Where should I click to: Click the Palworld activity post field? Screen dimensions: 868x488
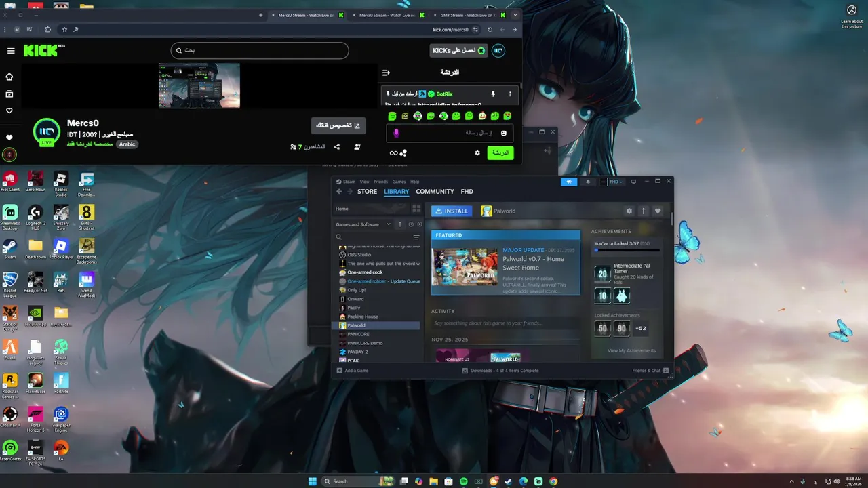click(505, 323)
